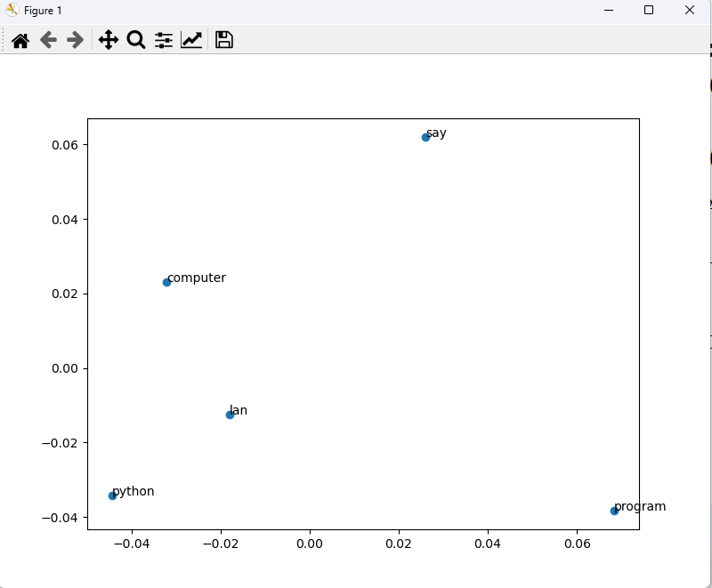
Task: Click the 'Figure 1' window title
Action: [x=43, y=11]
